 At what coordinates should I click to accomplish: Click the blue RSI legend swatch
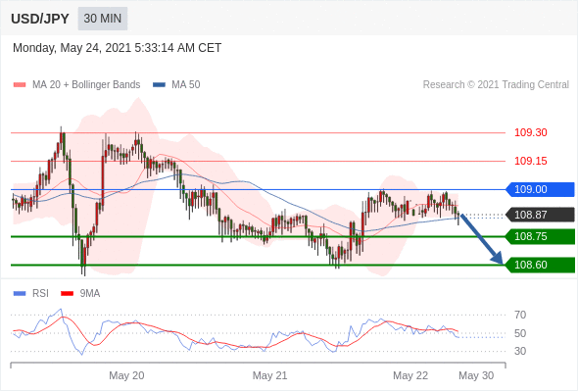click(x=20, y=294)
